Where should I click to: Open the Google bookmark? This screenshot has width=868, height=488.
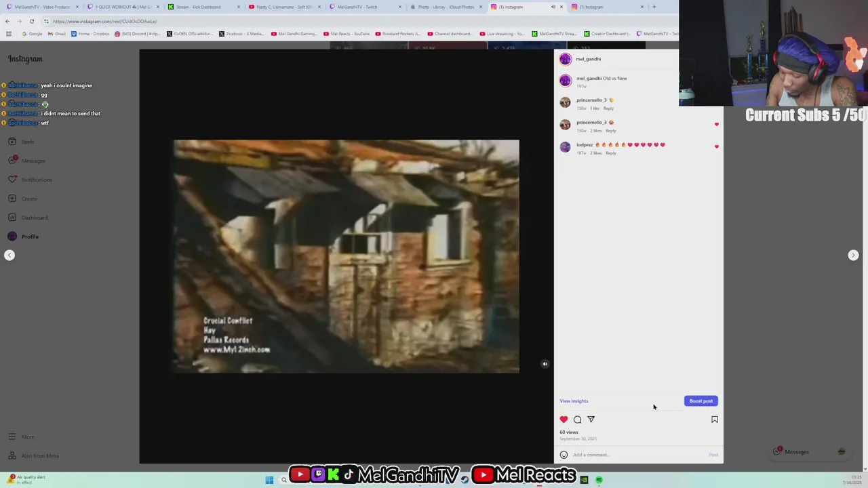tap(32, 33)
